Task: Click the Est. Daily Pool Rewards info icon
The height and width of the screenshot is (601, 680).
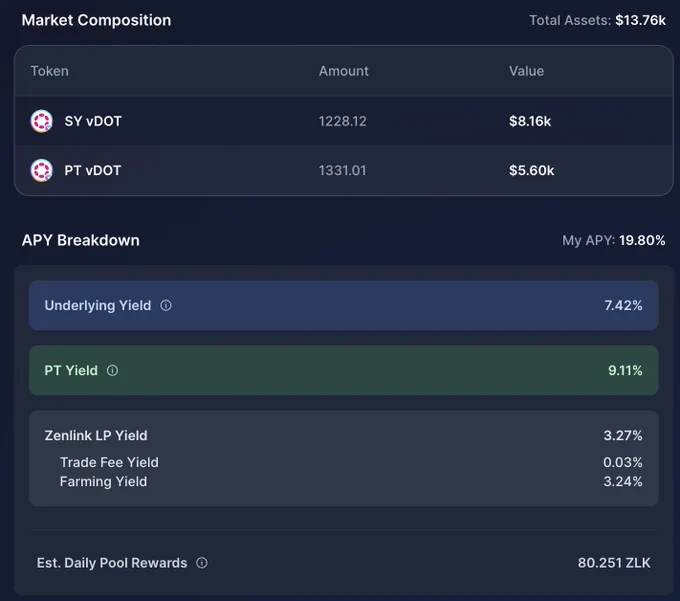Action: 202,563
